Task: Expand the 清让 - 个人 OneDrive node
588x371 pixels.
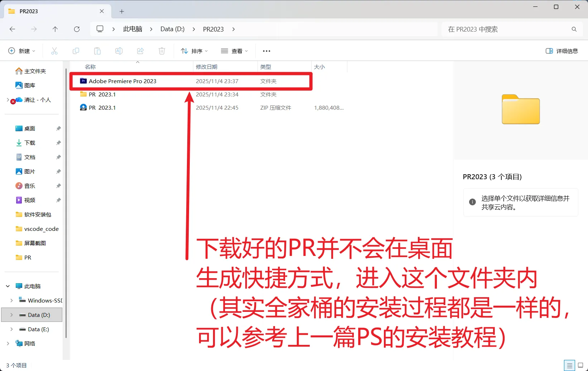Action: point(8,100)
